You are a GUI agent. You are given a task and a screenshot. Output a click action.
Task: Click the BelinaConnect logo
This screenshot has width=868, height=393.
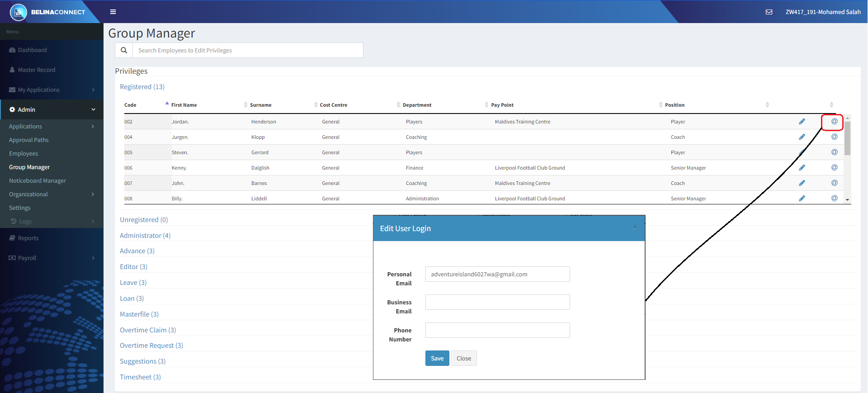coord(47,12)
